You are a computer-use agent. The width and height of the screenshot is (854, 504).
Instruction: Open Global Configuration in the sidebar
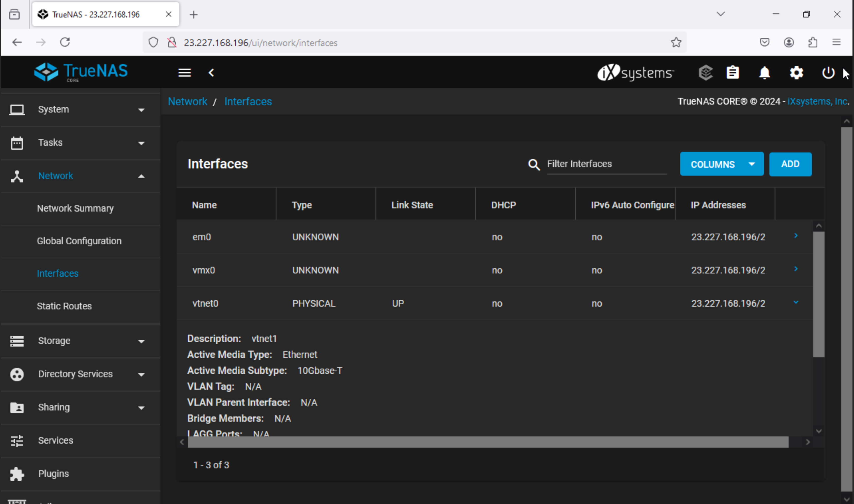pyautogui.click(x=79, y=241)
